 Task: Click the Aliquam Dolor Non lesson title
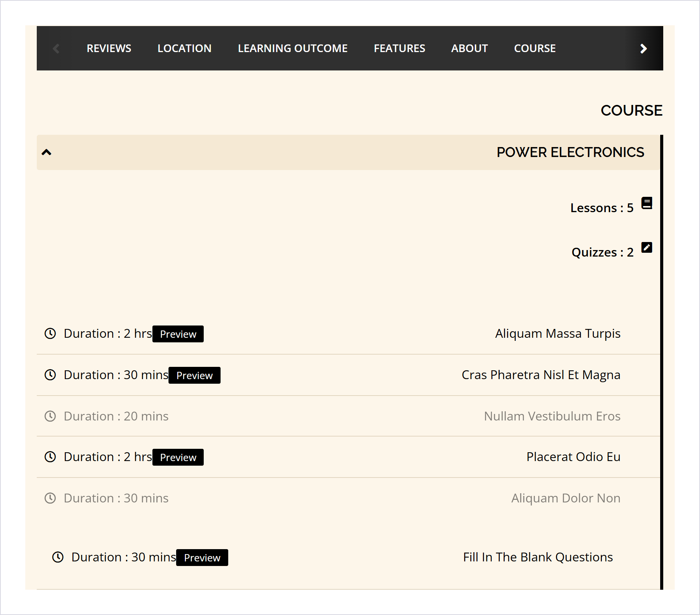click(x=566, y=498)
